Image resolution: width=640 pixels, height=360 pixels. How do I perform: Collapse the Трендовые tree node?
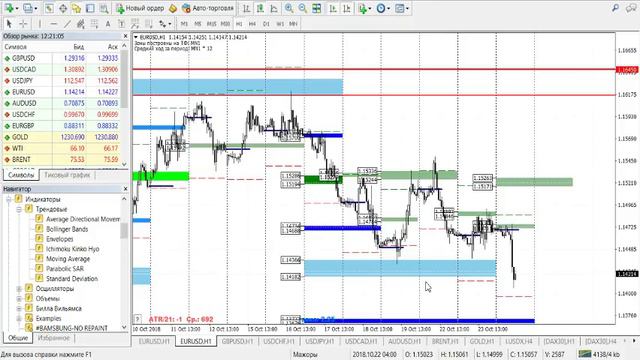pos(19,209)
